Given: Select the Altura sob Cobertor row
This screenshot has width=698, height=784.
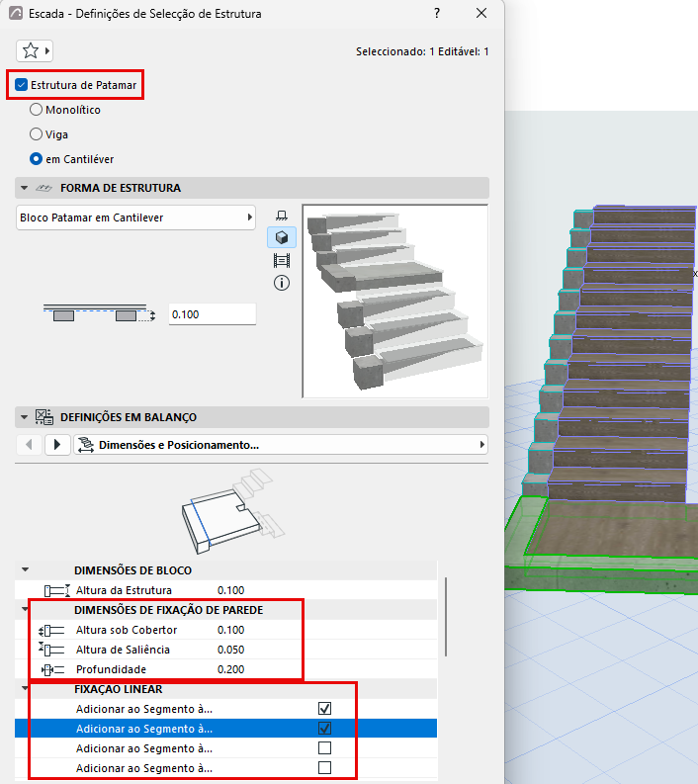Looking at the screenshot, I should tap(226, 630).
